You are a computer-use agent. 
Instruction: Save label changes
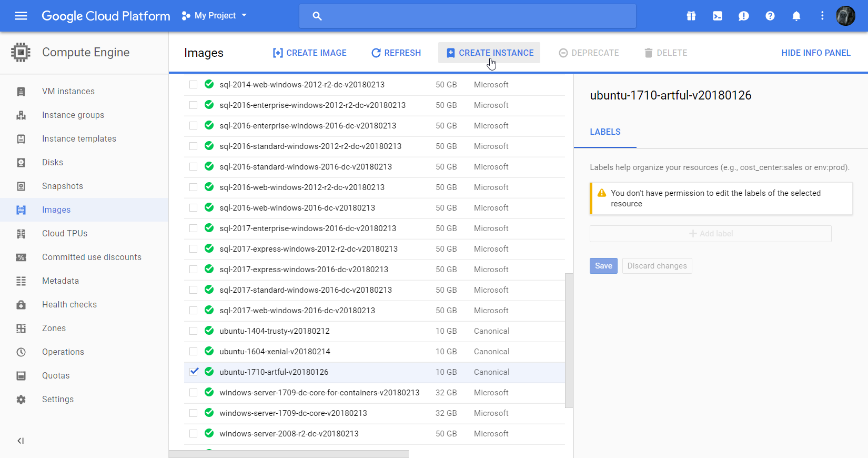click(603, 266)
